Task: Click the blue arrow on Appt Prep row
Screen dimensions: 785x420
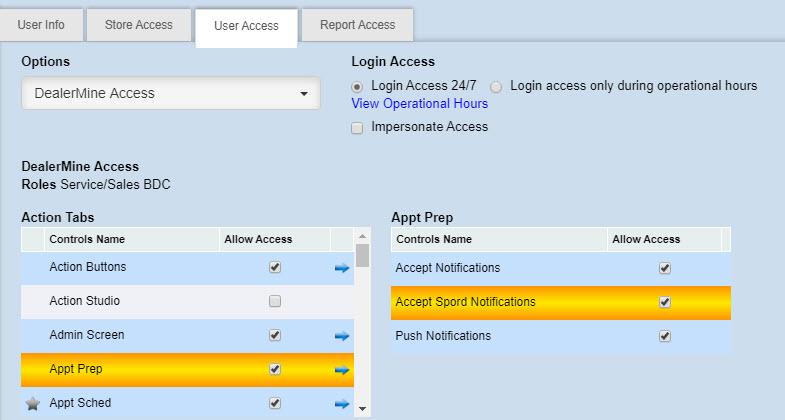Action: pos(342,370)
